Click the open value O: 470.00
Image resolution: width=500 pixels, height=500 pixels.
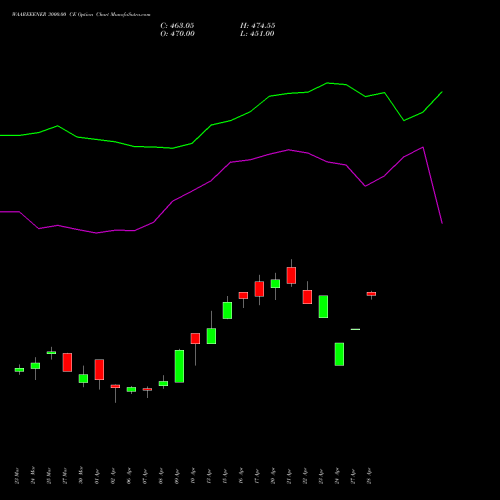[177, 34]
